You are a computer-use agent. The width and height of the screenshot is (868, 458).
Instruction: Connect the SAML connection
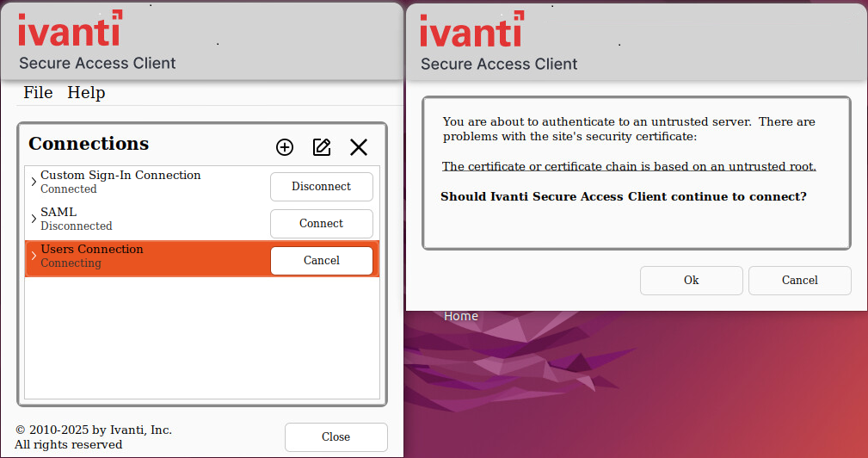pyautogui.click(x=322, y=224)
